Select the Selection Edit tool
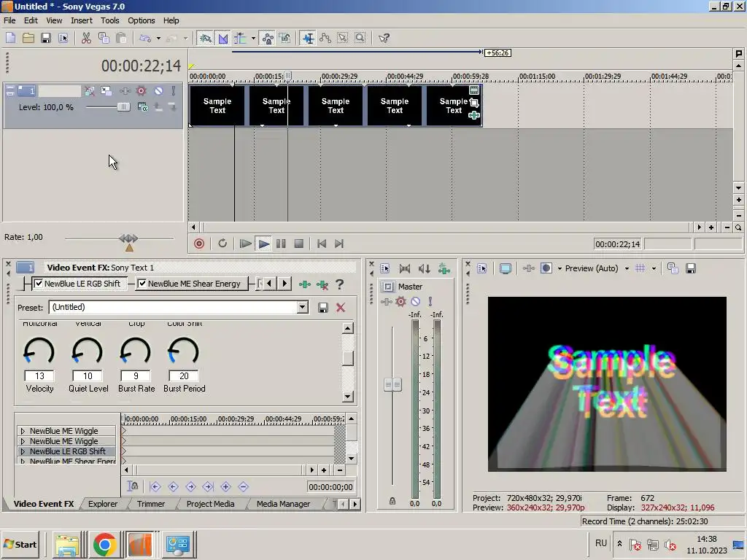747x560 pixels. point(343,38)
